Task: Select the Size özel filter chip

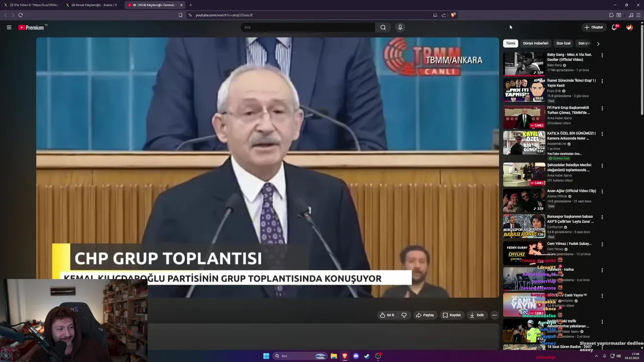Action: point(563,43)
